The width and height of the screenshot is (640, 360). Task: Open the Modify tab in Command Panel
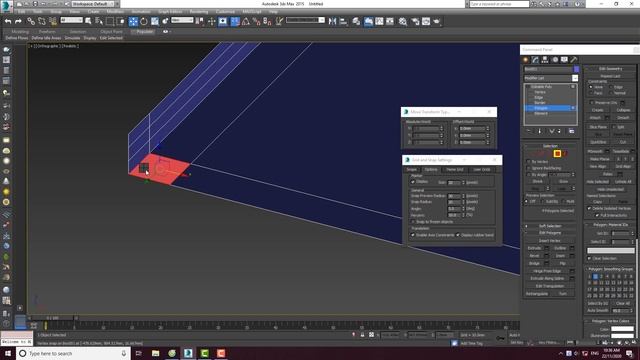(x=535, y=60)
